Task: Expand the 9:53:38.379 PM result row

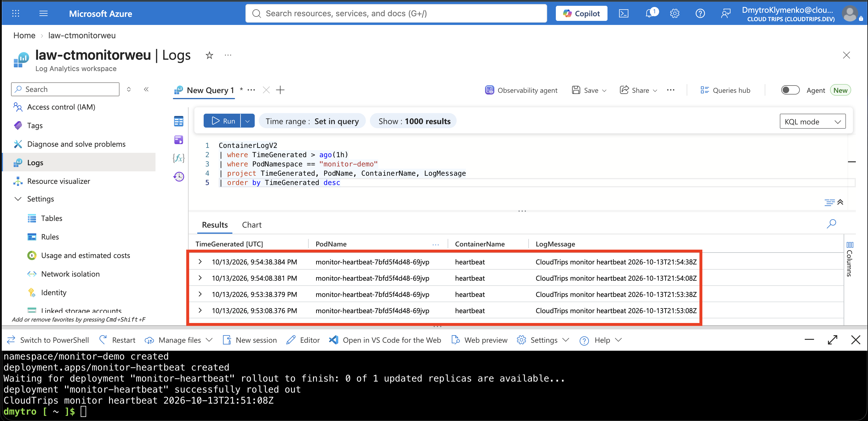Action: pyautogui.click(x=200, y=294)
